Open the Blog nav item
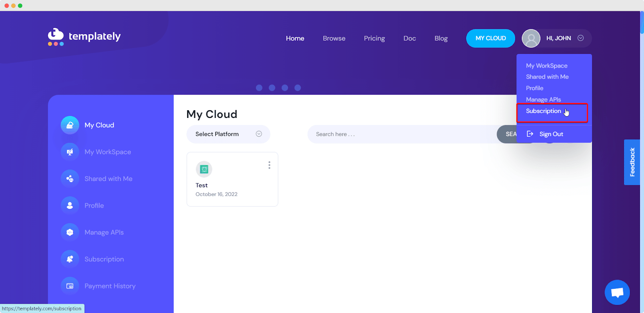Image resolution: width=644 pixels, height=313 pixels. coord(441,38)
